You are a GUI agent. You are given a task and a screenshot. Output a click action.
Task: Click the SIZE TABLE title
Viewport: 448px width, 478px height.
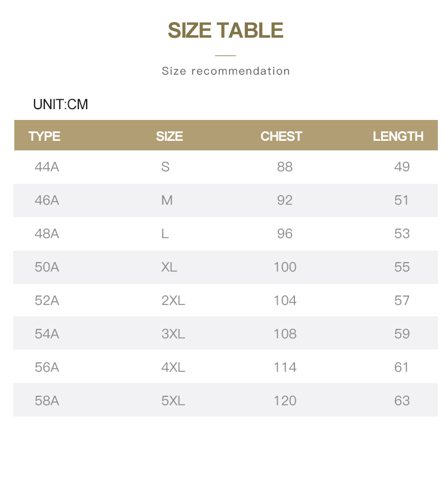[x=225, y=30]
